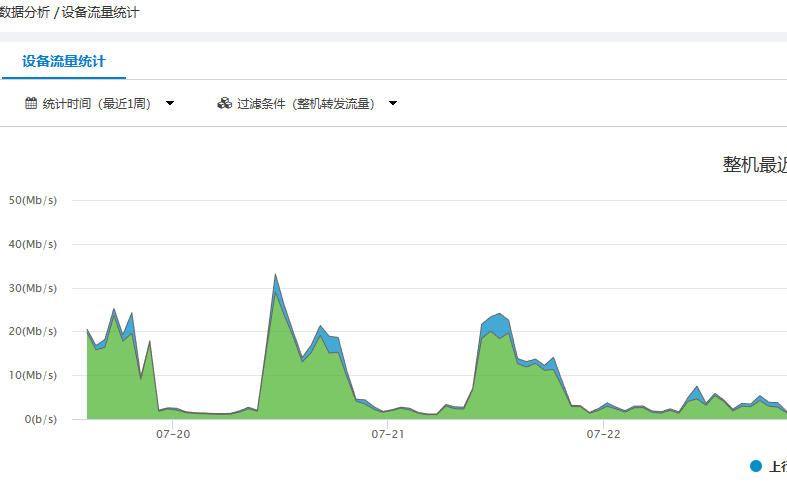
Task: Click the filter icon beside 过滤条件
Action: pos(224,103)
